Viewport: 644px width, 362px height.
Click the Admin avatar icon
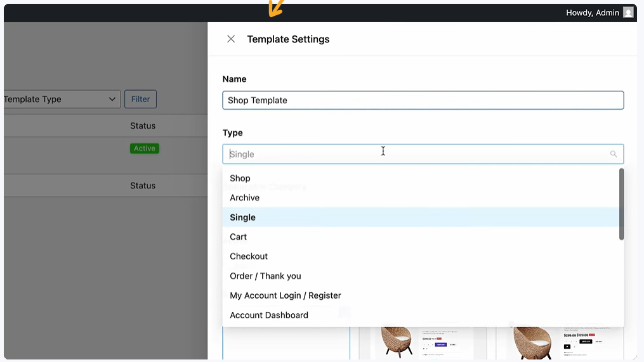coord(628,13)
